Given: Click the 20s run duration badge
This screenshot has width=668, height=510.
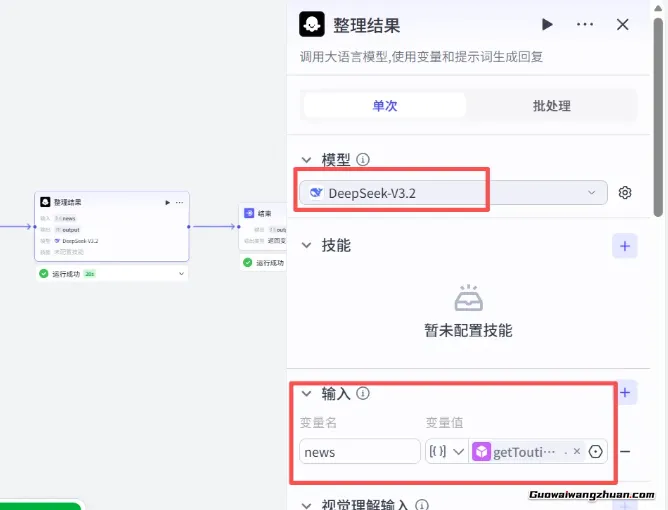Looking at the screenshot, I should coord(89,274).
